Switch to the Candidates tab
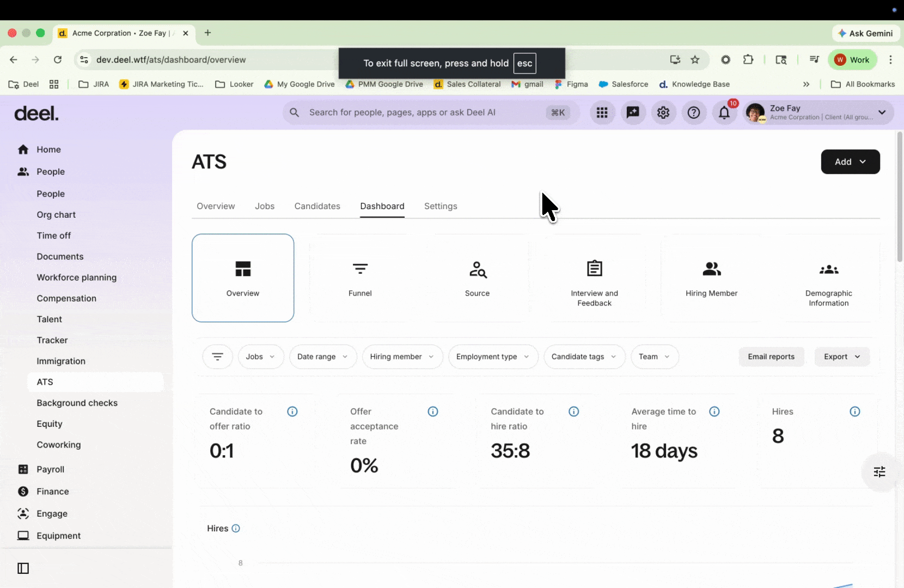 click(x=317, y=206)
